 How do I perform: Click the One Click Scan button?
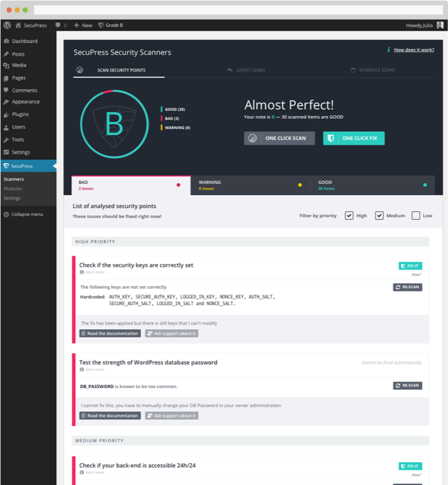279,138
